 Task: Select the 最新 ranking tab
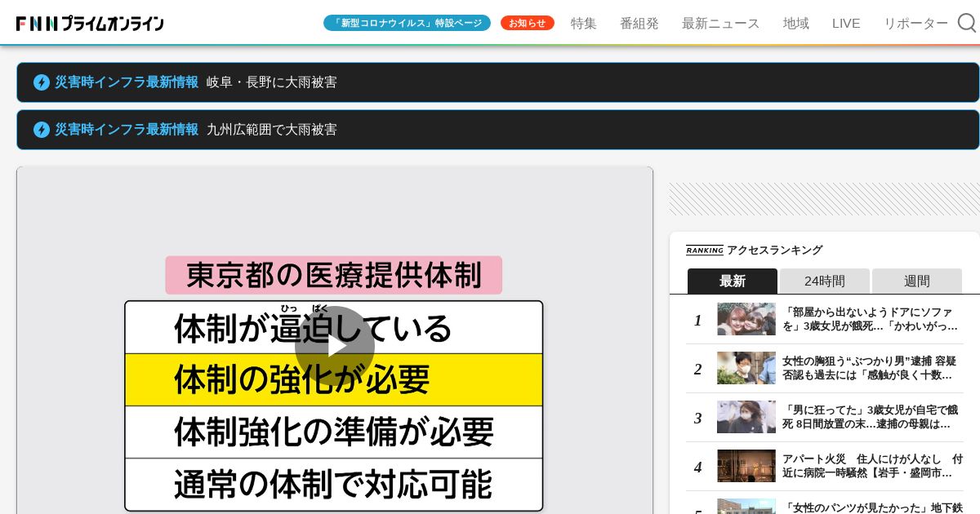[733, 281]
